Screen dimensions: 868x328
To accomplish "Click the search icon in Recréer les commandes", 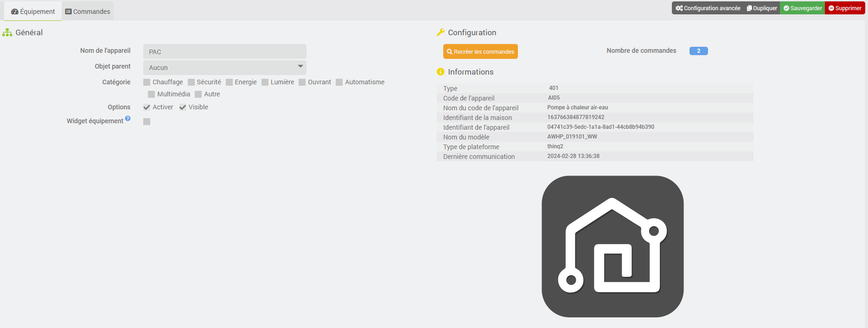I will [x=450, y=52].
